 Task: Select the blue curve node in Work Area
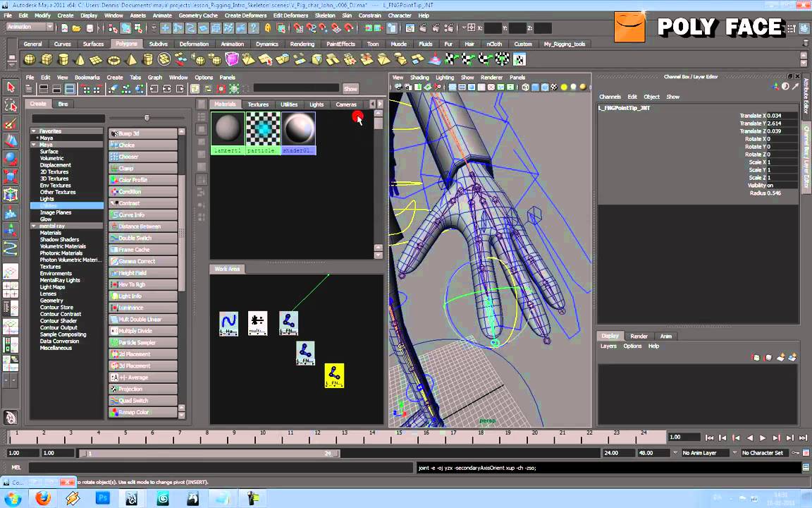228,323
